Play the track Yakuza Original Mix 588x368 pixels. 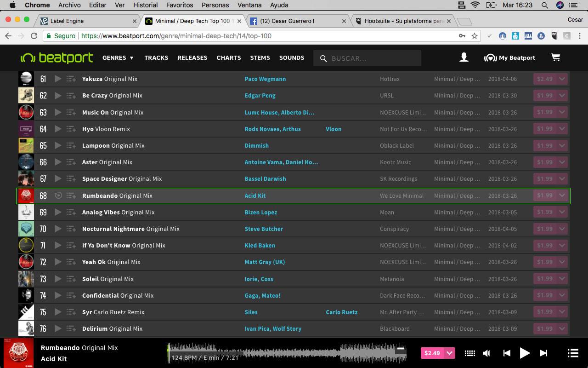58,79
